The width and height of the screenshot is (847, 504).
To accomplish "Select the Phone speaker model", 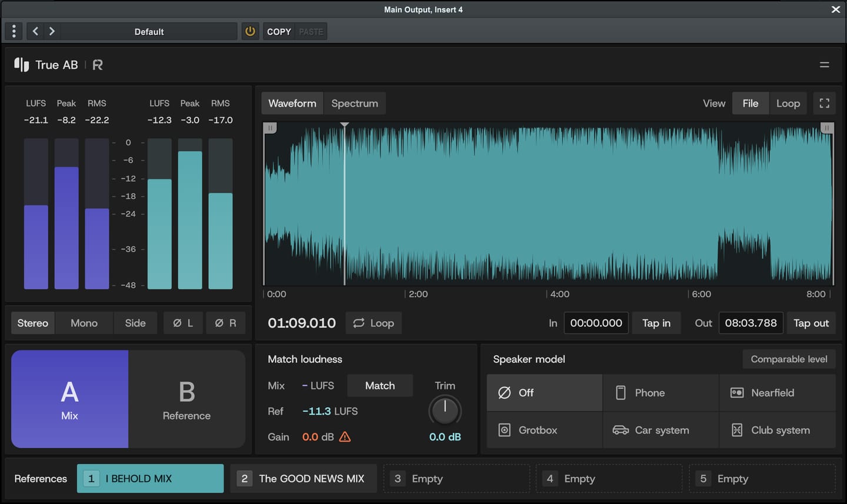I will coord(661,392).
